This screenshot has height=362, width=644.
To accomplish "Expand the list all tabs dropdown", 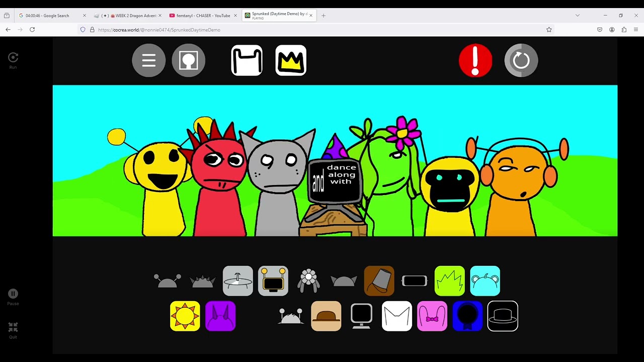I will [578, 16].
